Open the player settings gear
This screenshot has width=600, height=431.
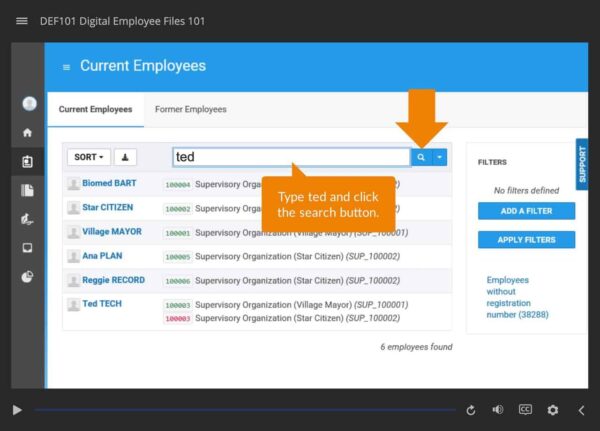553,410
